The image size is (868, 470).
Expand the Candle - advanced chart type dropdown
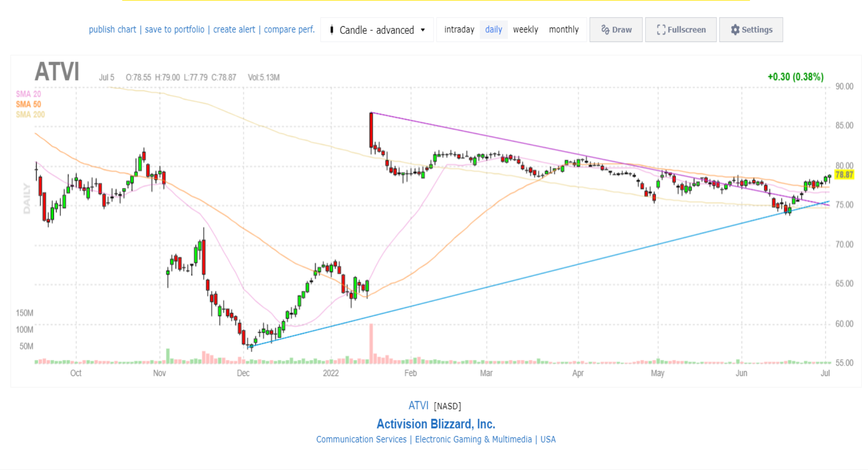(x=377, y=30)
